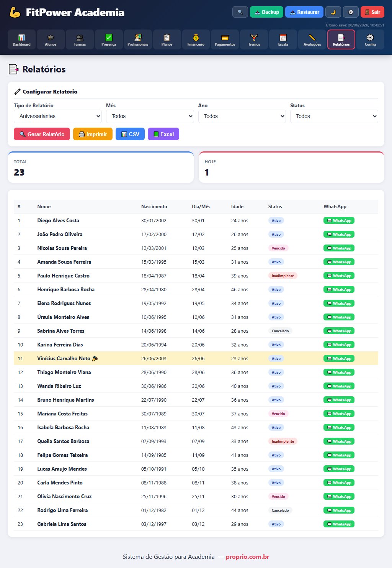Click WhatsApp button for Vinícius Carvalho Neto

pyautogui.click(x=339, y=358)
